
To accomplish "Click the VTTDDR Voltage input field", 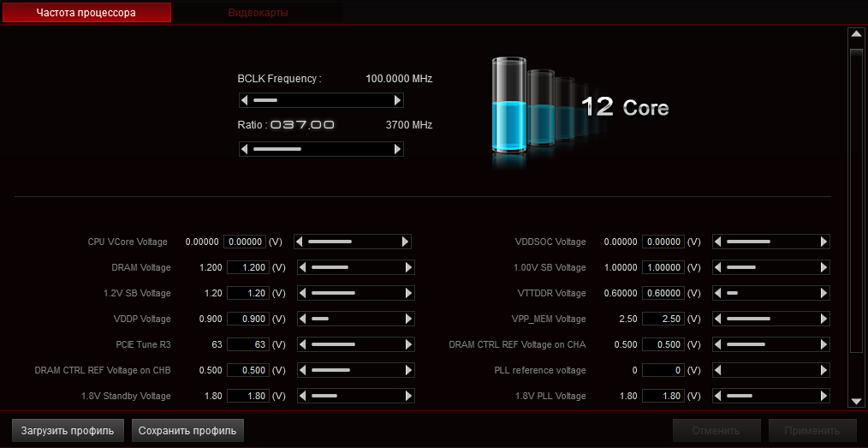I will coord(663,293).
